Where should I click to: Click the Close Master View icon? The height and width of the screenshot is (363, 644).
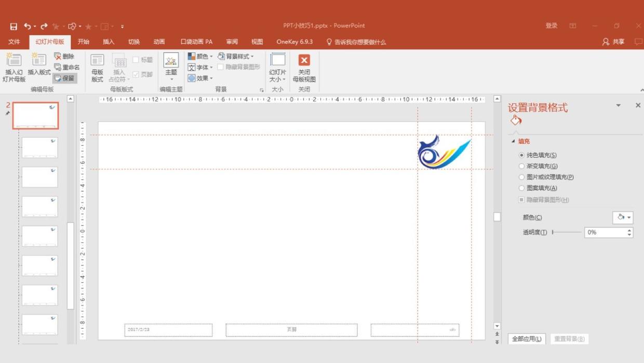304,68
